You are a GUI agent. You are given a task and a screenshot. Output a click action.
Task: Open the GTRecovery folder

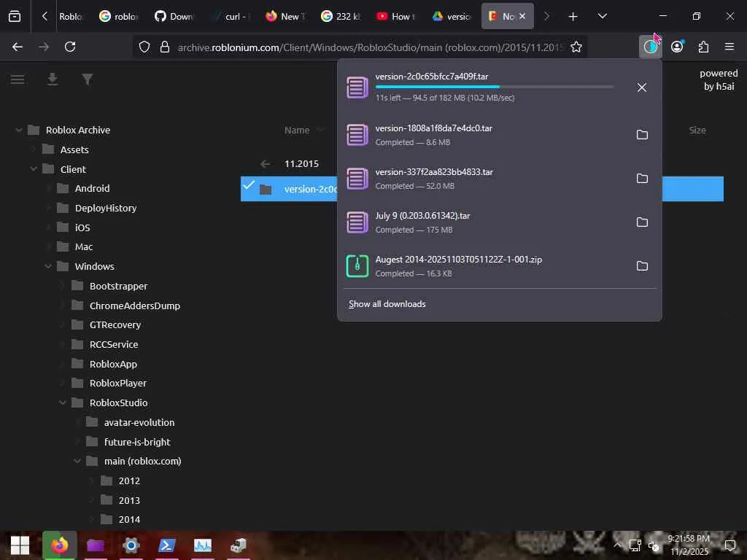pyautogui.click(x=107, y=324)
